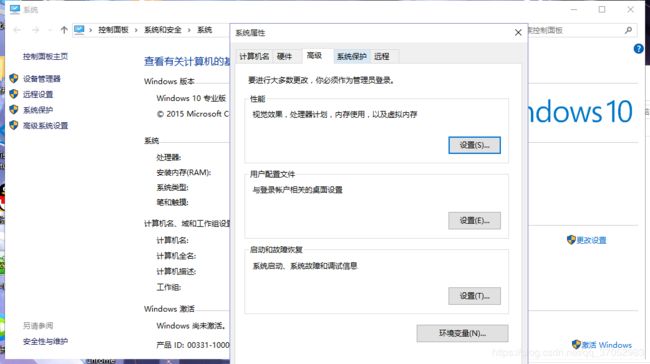Screen dimensions: 650x364
Task: Switch to the 远程 tab
Action: 382,56
